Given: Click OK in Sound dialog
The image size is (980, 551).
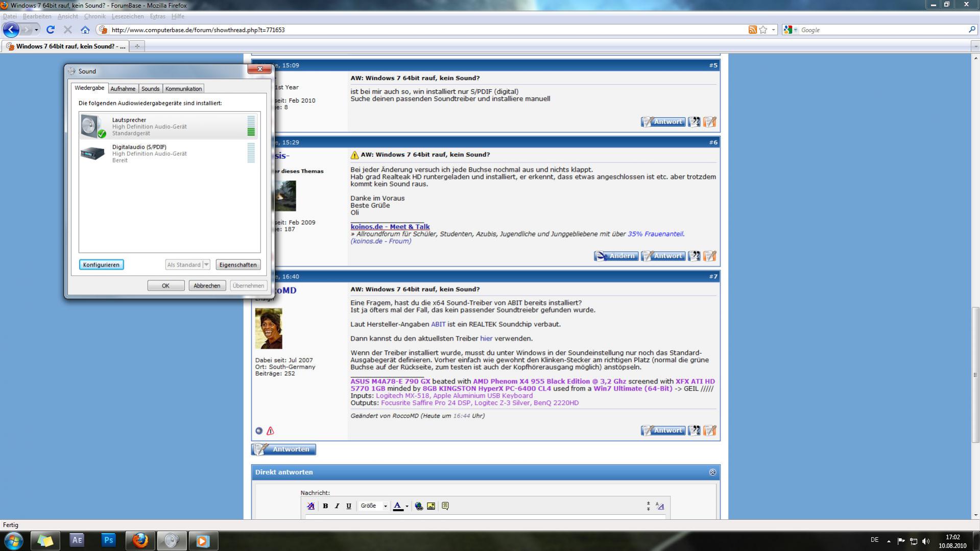Looking at the screenshot, I should tap(166, 285).
